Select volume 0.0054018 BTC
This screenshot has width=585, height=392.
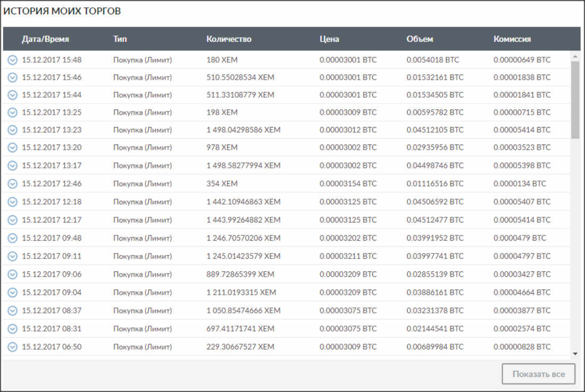pyautogui.click(x=433, y=60)
